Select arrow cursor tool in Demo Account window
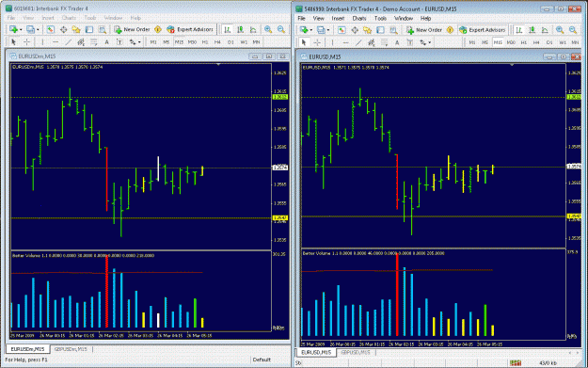The height and width of the screenshot is (368, 588). [304, 42]
